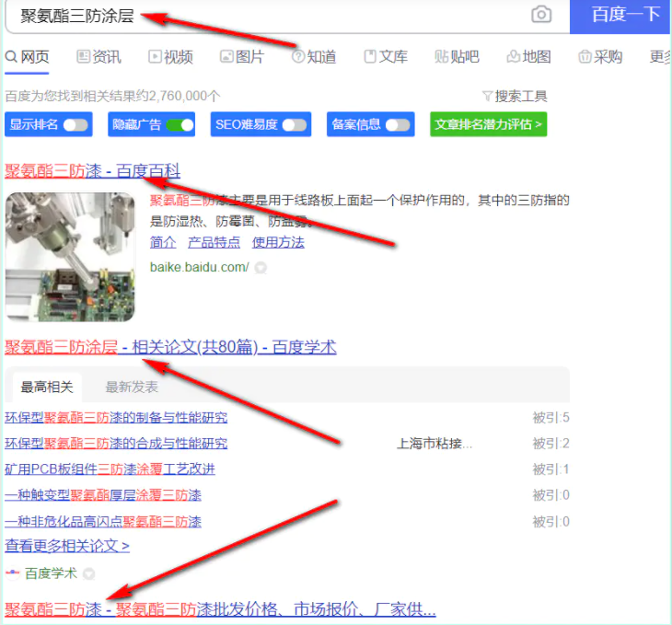Click the 被引:1 citation count
The image size is (672, 625).
click(x=550, y=469)
